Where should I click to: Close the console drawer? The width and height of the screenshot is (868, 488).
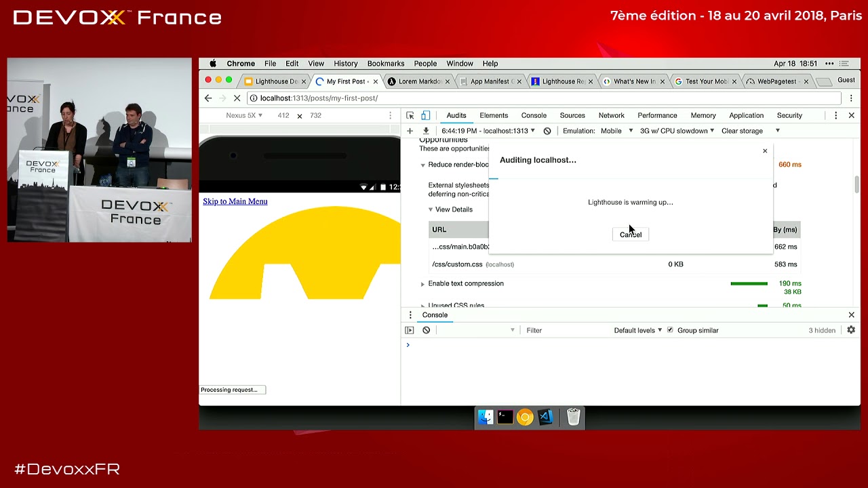pyautogui.click(x=852, y=315)
